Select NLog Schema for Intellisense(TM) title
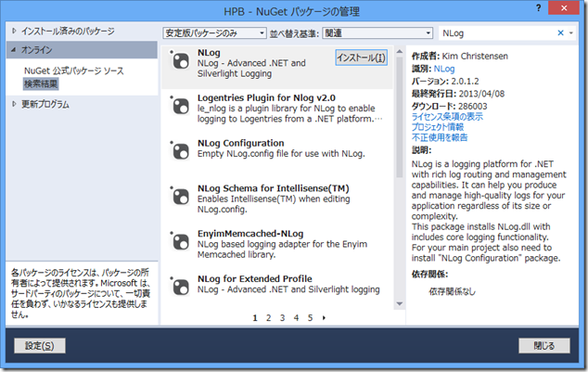The width and height of the screenshot is (588, 372). tap(274, 188)
